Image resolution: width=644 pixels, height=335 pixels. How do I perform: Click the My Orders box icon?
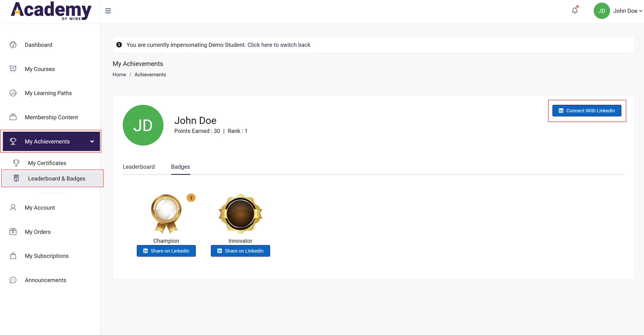point(13,231)
